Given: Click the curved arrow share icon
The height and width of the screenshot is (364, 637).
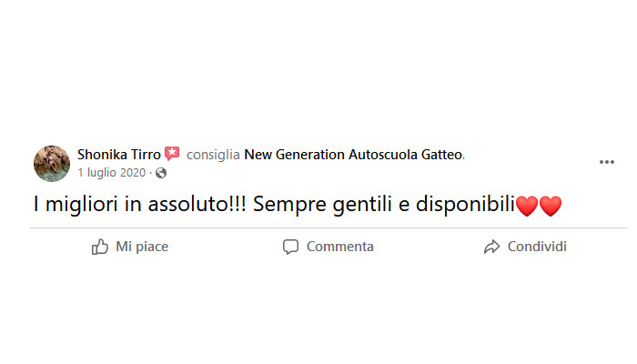Looking at the screenshot, I should pyautogui.click(x=491, y=247).
